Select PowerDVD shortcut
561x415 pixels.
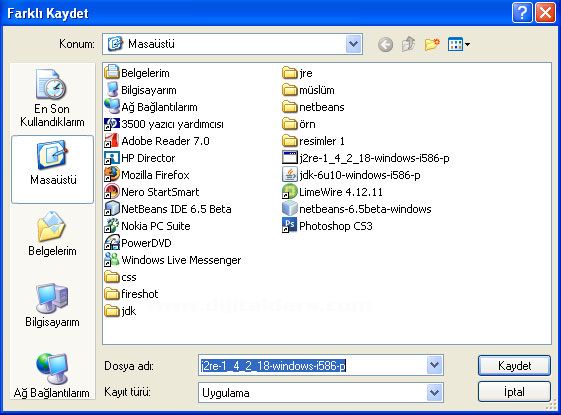(x=138, y=243)
